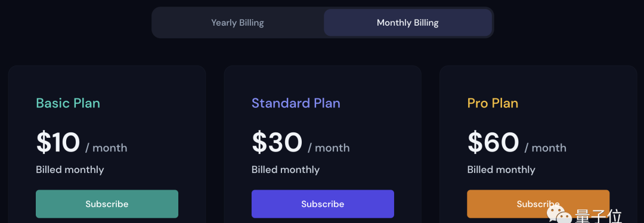
Task: Click the / month label beside $30
Action: 329,148
